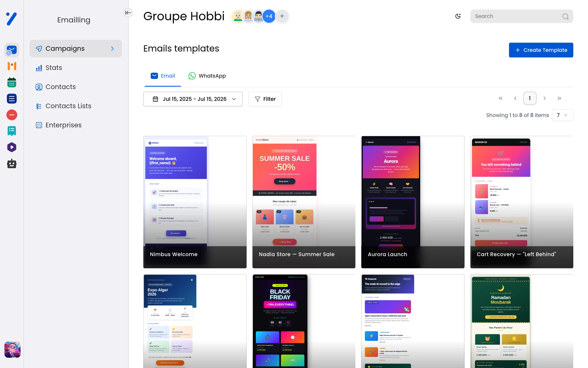Toggle dark mode moon icon
The image size is (588, 368).
coord(458,16)
